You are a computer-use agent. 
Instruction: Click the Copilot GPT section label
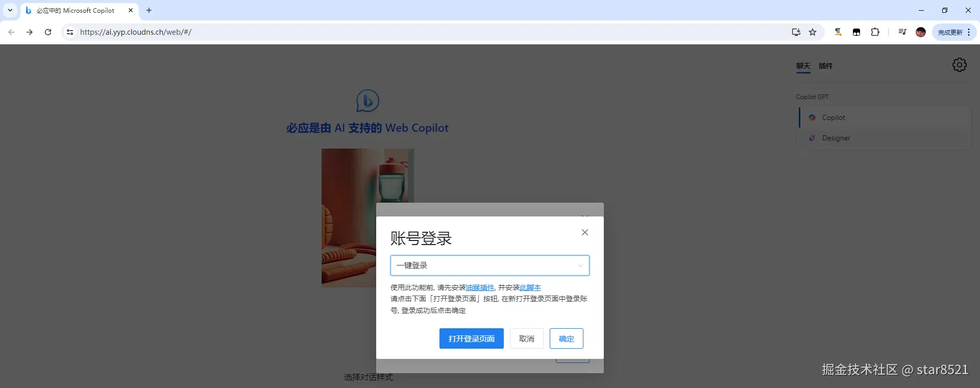812,97
